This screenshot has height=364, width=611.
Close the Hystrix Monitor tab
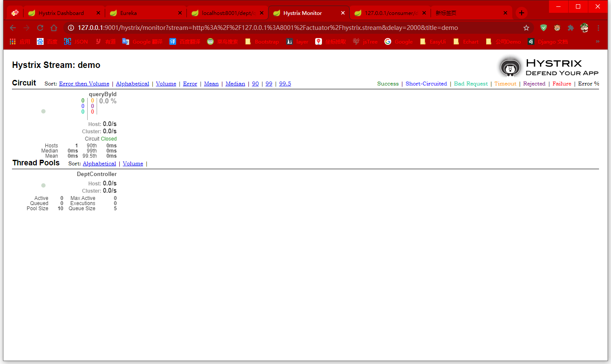coord(342,13)
